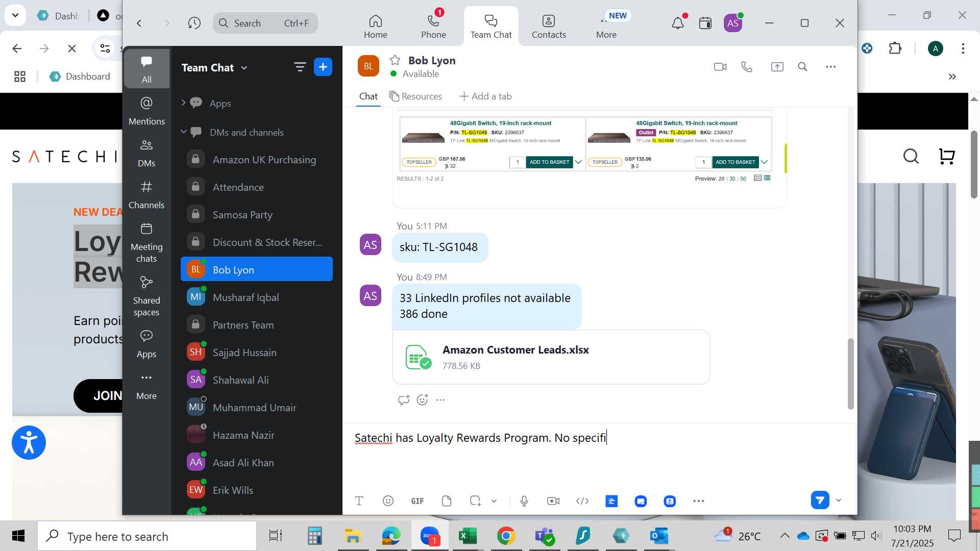Open chat with Shahawal Ali
Image resolution: width=980 pixels, height=551 pixels.
coord(257,380)
